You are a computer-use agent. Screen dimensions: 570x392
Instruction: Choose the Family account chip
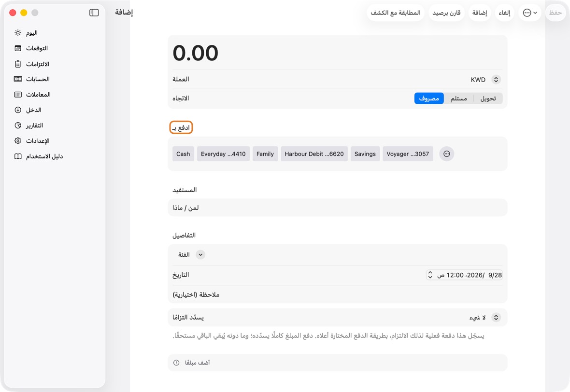point(265,154)
